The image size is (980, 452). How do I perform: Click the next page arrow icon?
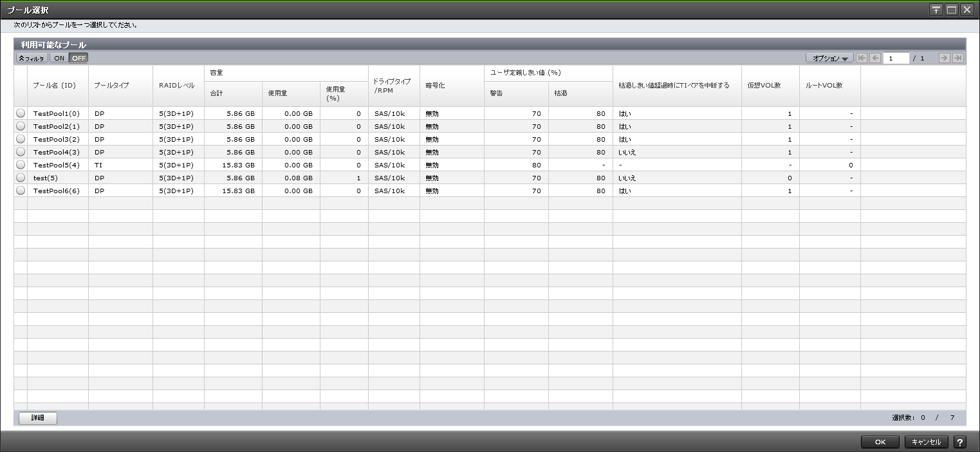945,58
